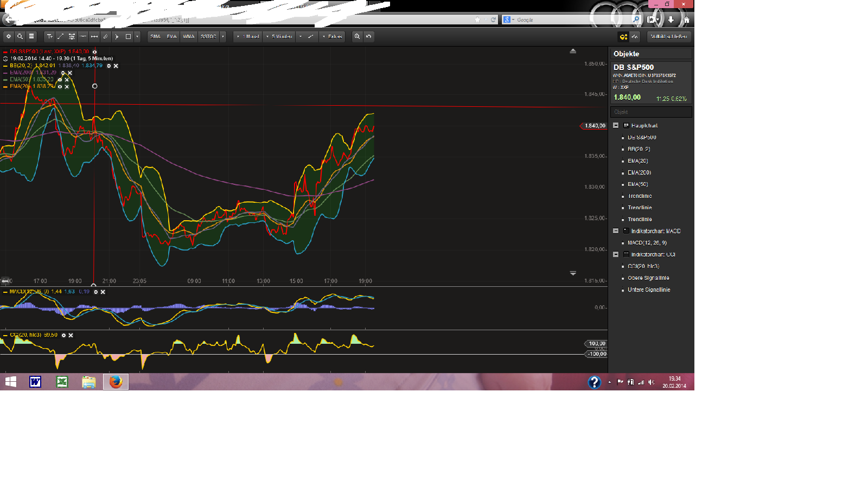Viewport: 868px width, 488px height.
Task: Open settings for the CCI indicator chart
Action: (x=63, y=335)
